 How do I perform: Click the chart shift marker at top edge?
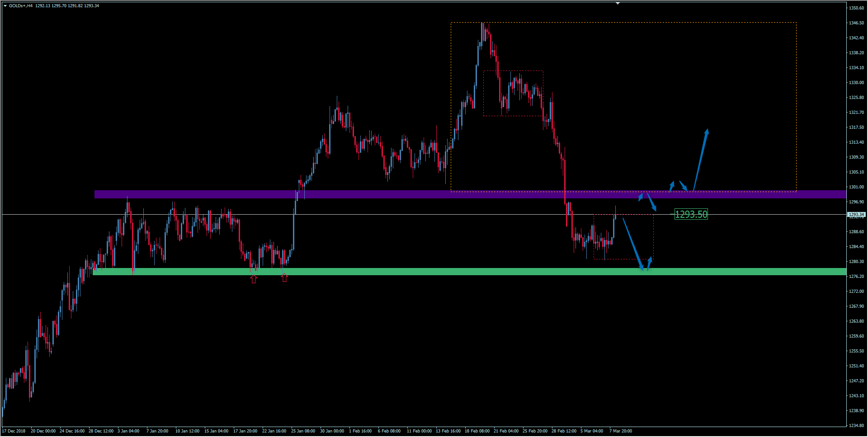pos(618,3)
